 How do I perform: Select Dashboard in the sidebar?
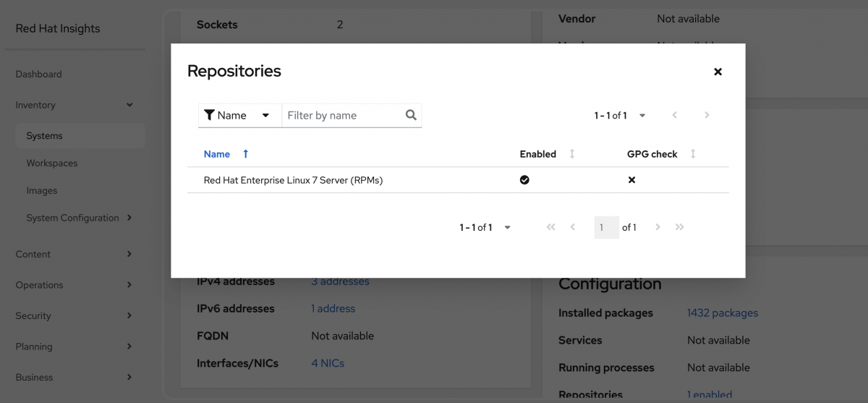[38, 75]
